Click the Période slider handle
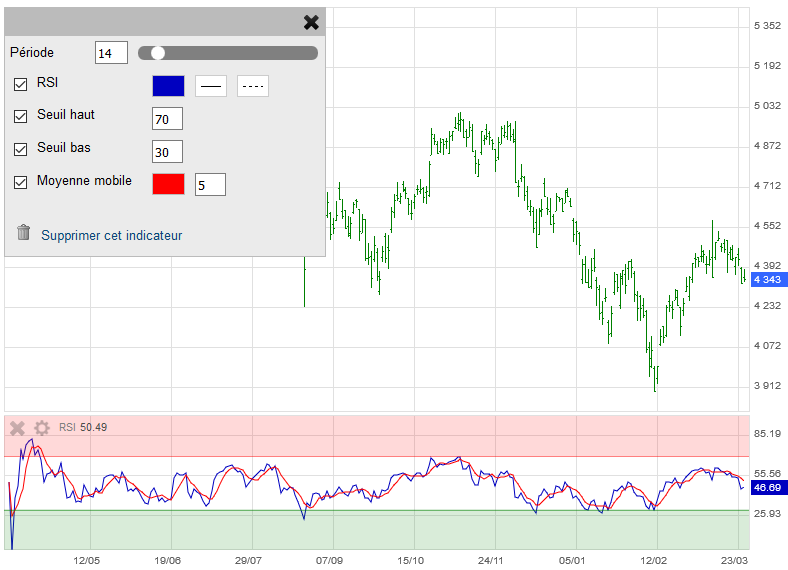788x570 pixels. point(158,53)
